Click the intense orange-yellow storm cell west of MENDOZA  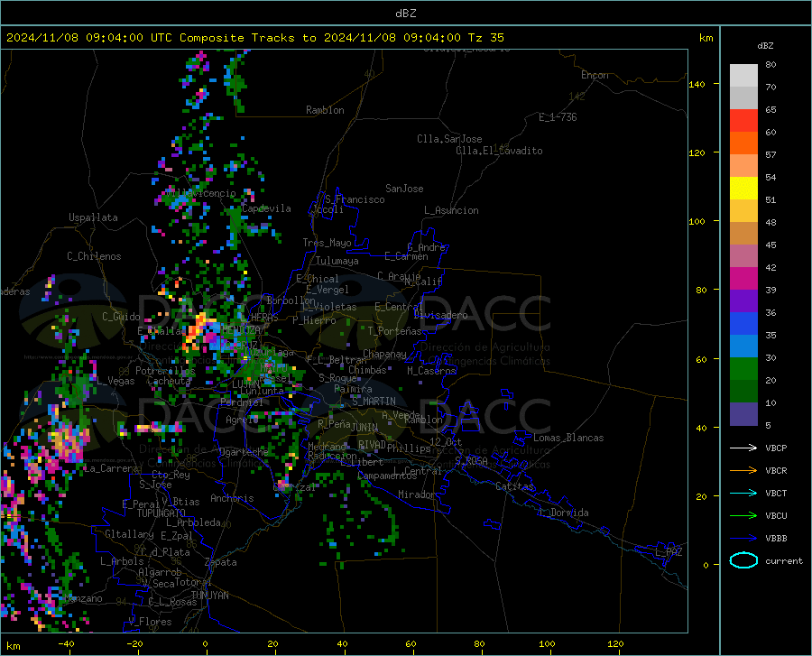pyautogui.click(x=196, y=330)
